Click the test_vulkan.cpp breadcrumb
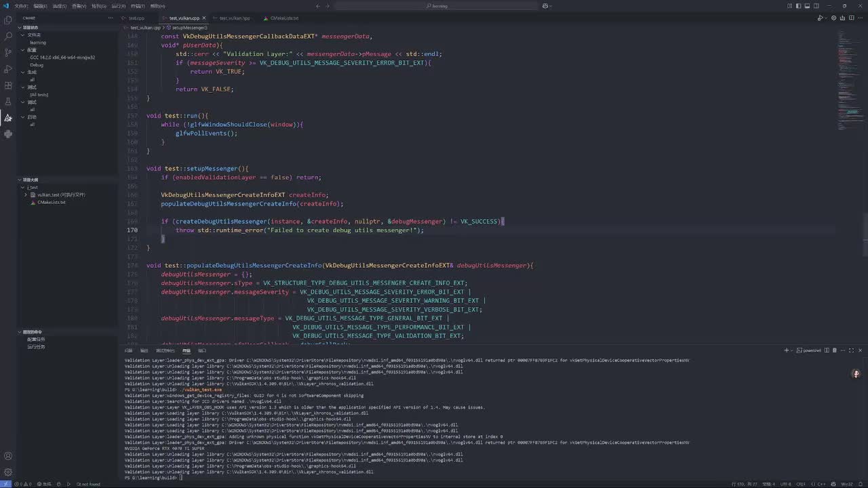Screen dimensions: 868x488 click(x=145, y=28)
